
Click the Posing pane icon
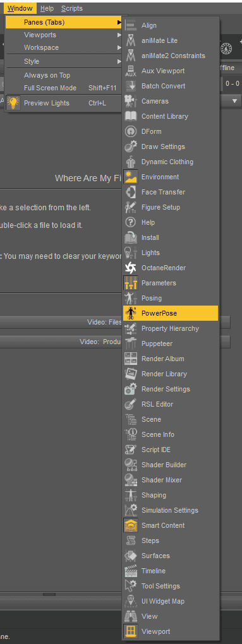[x=131, y=298]
